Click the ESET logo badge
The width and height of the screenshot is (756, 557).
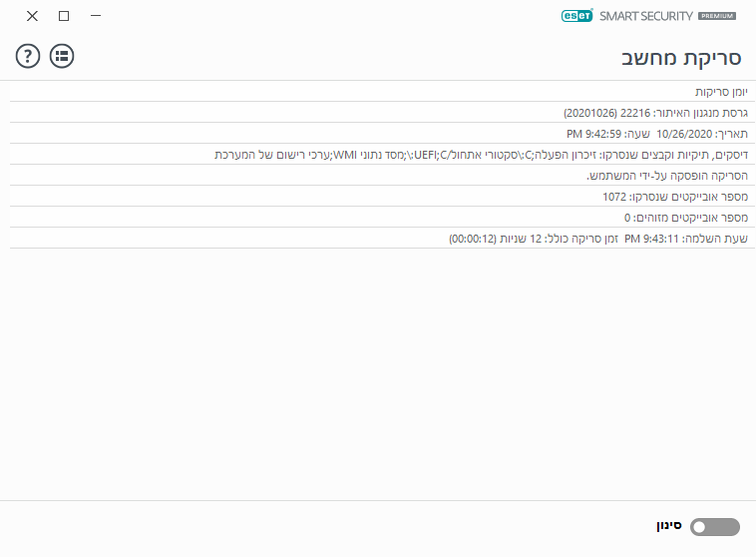[576, 16]
